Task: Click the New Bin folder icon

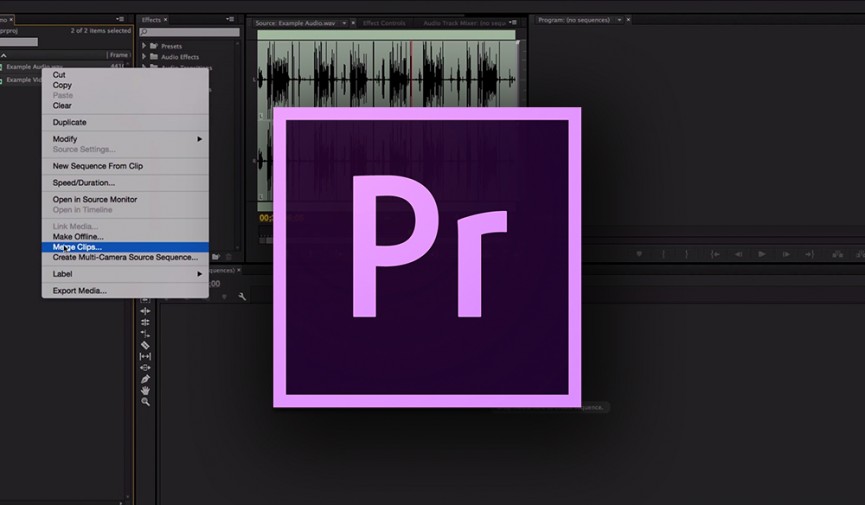Action: tap(216, 257)
